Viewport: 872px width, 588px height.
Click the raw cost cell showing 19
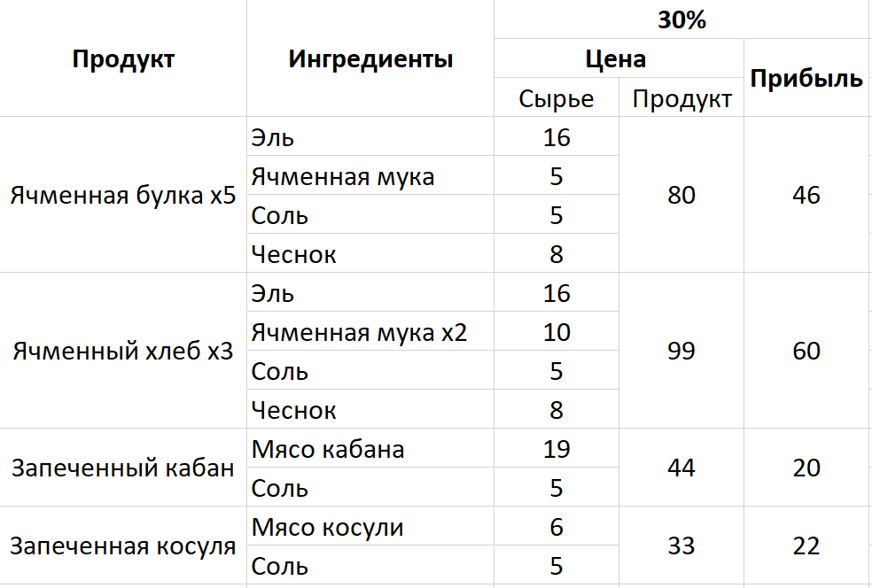click(x=556, y=450)
